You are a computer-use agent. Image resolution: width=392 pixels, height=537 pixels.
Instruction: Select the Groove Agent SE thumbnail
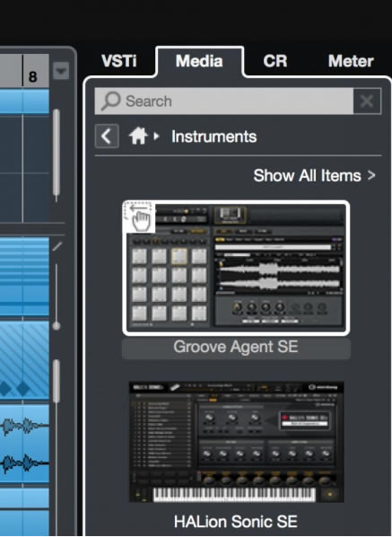click(x=236, y=268)
